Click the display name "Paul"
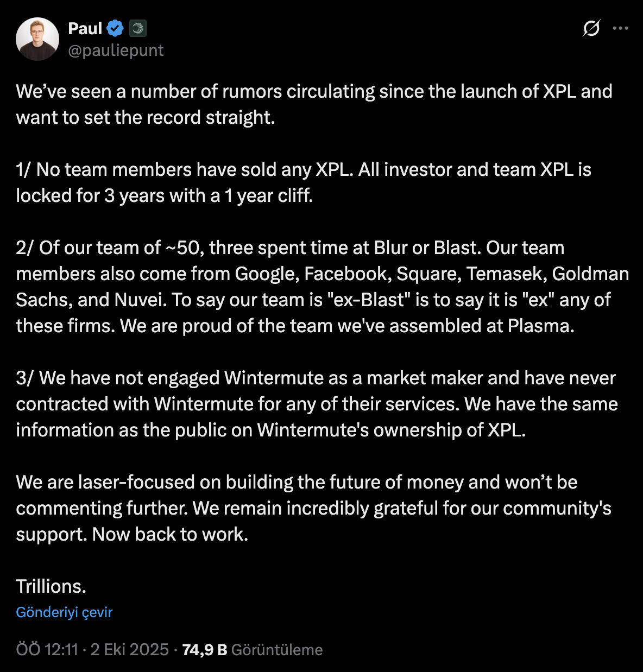The image size is (643, 672). tap(85, 28)
